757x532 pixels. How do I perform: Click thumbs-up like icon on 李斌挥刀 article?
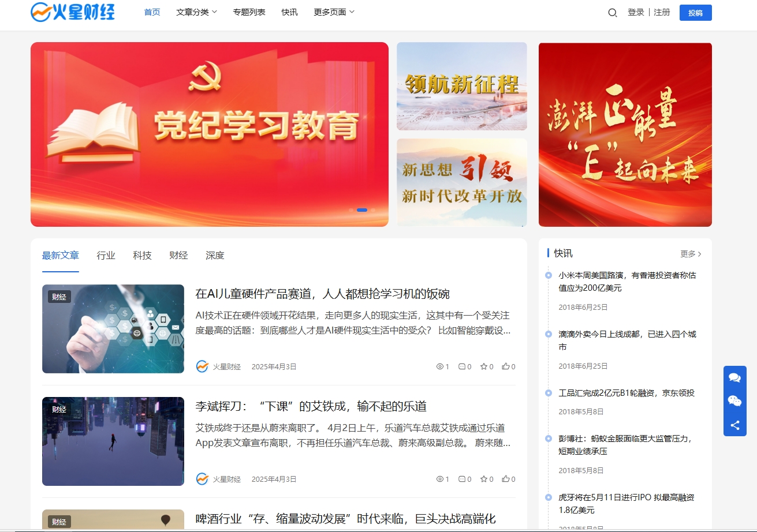click(505, 479)
